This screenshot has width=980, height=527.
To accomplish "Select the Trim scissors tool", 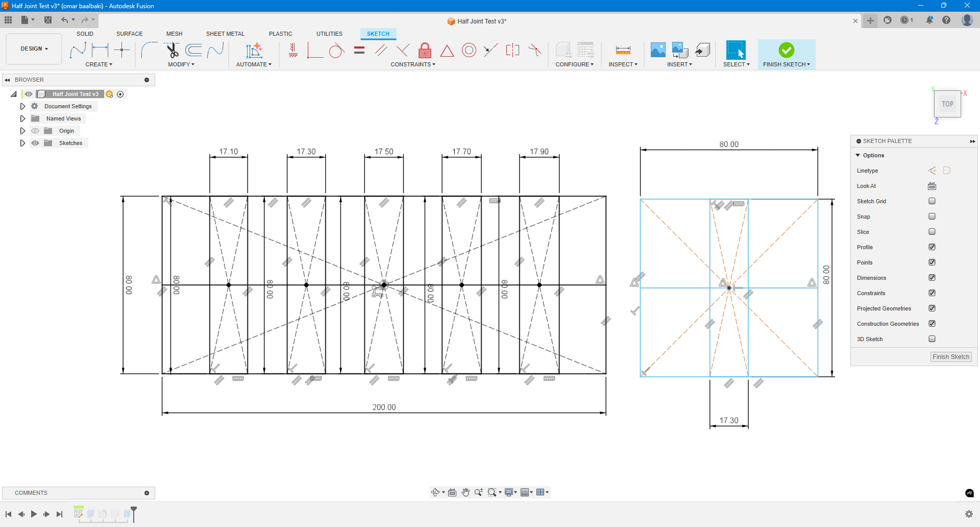I will pos(172,50).
